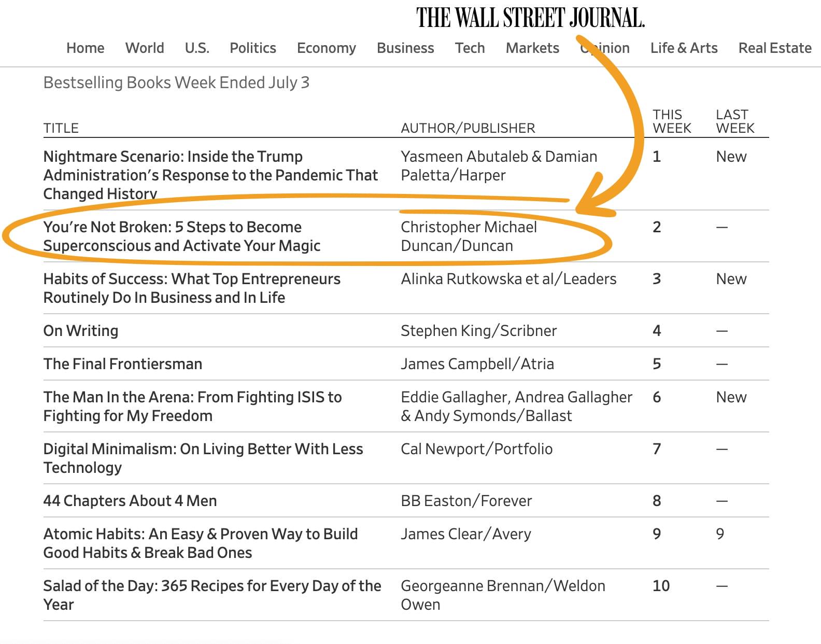The image size is (821, 644).
Task: Click the James Clear/Avery author cell
Action: (x=466, y=534)
